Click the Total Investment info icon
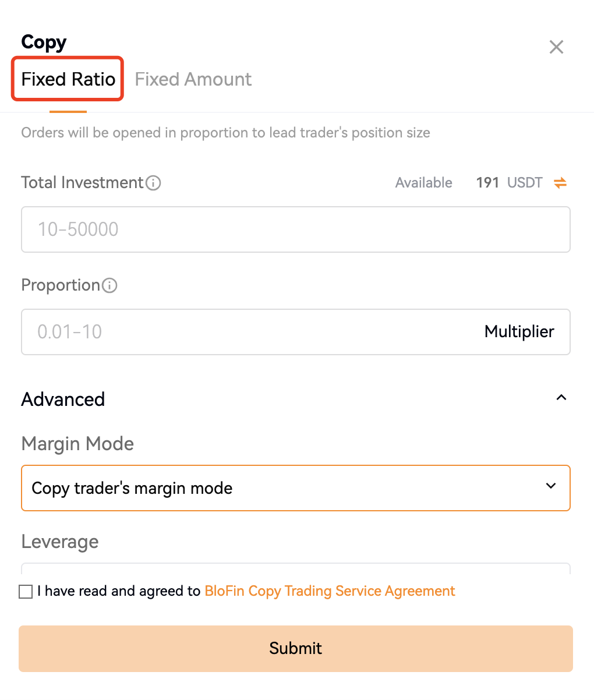 pos(153,183)
